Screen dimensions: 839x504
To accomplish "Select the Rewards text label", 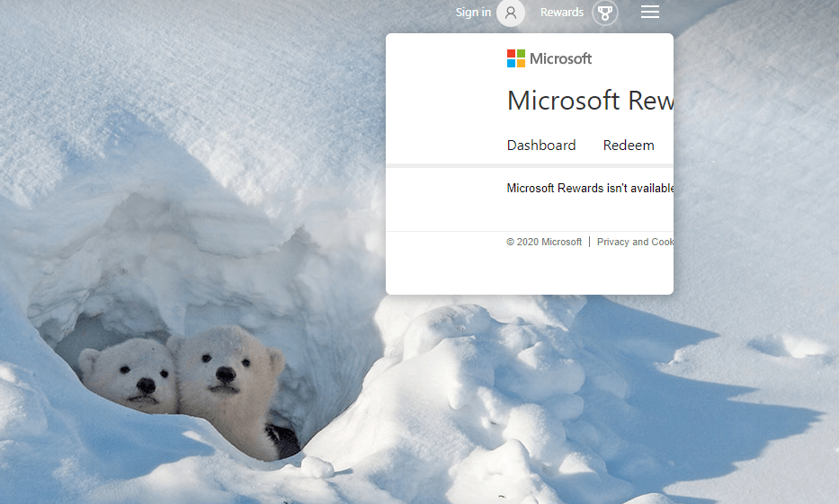I will pyautogui.click(x=561, y=13).
